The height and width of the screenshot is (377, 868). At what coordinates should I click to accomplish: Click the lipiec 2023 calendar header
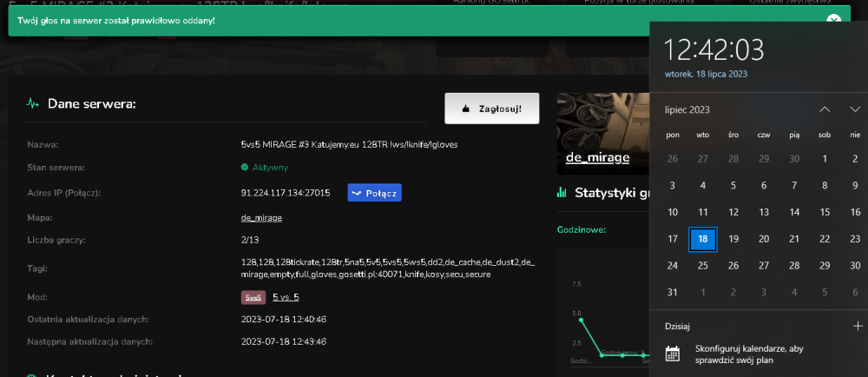pos(687,109)
